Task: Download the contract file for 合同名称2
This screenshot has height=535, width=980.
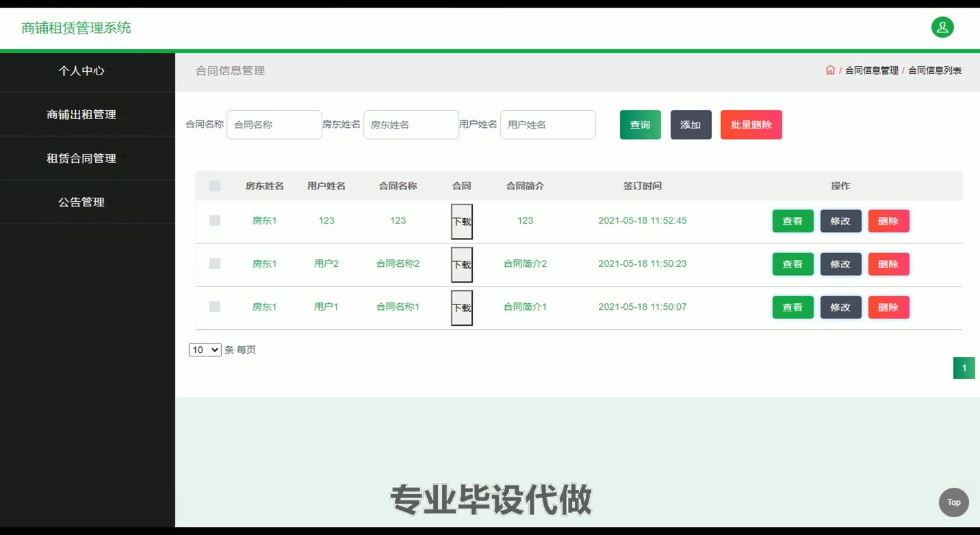Action: pos(462,265)
